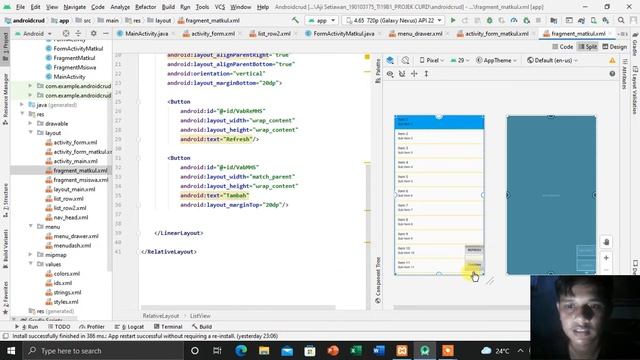
Task: Collapse the layout folder in project tree
Action: [x=31, y=133]
